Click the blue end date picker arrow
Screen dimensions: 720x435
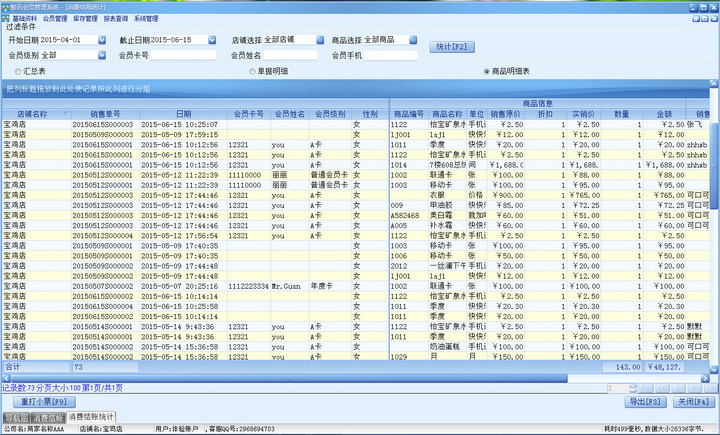(x=211, y=40)
